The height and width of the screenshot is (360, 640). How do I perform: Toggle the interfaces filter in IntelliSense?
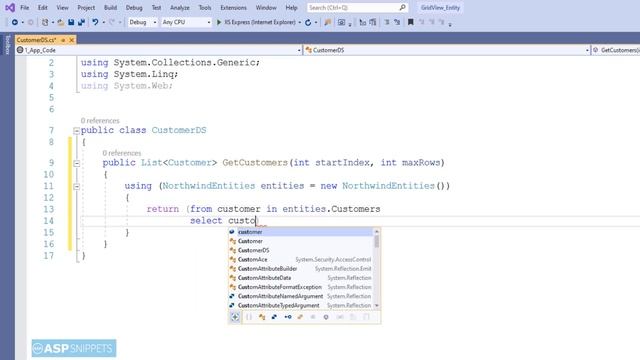288,317
